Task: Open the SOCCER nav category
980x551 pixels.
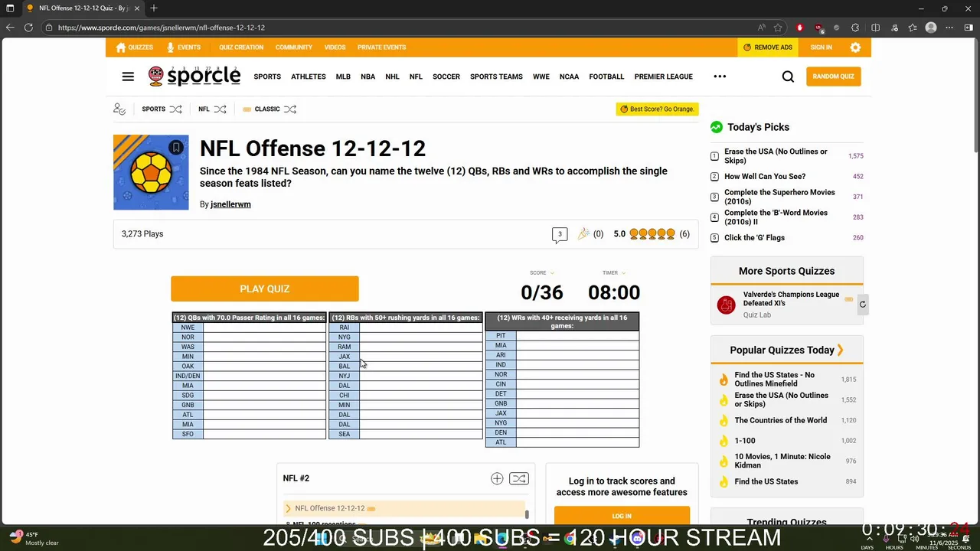Action: tap(446, 77)
